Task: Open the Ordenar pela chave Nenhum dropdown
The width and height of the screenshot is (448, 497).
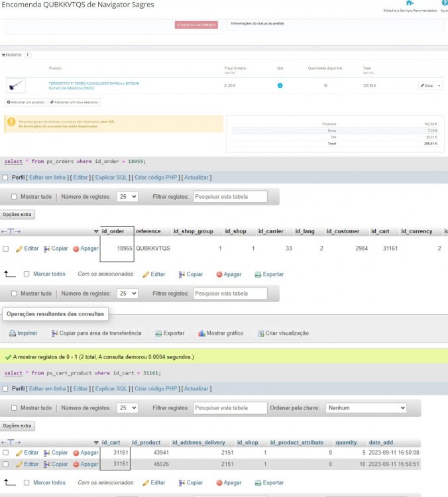Action: 366,408
